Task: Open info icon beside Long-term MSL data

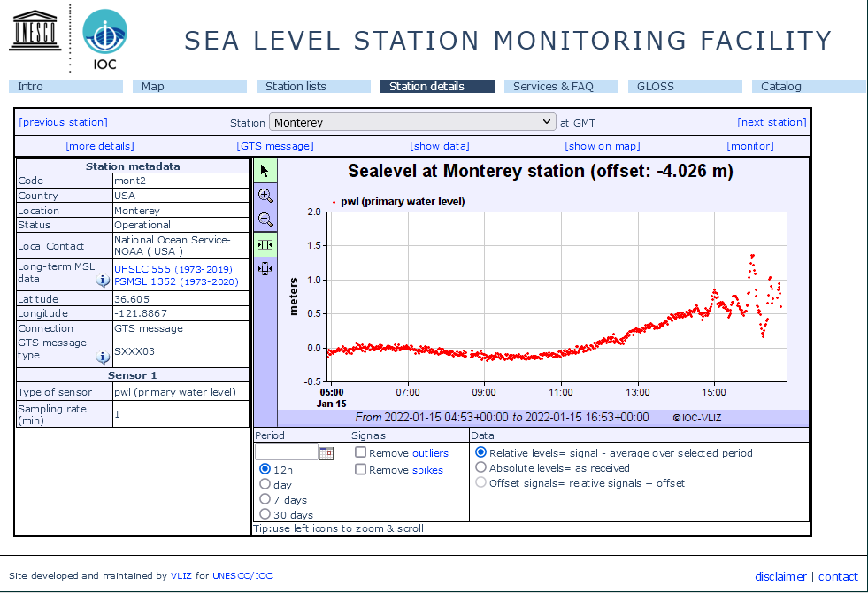Action: pos(103,281)
